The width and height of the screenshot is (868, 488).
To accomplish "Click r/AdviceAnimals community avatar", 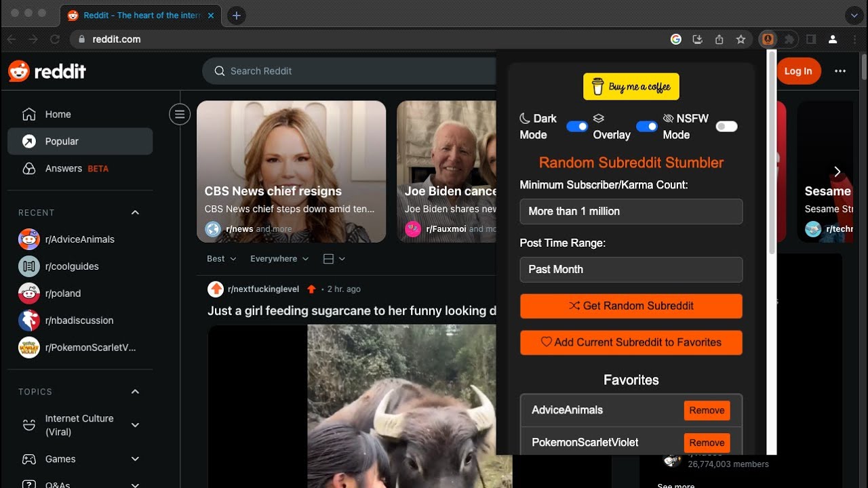I will (x=29, y=239).
